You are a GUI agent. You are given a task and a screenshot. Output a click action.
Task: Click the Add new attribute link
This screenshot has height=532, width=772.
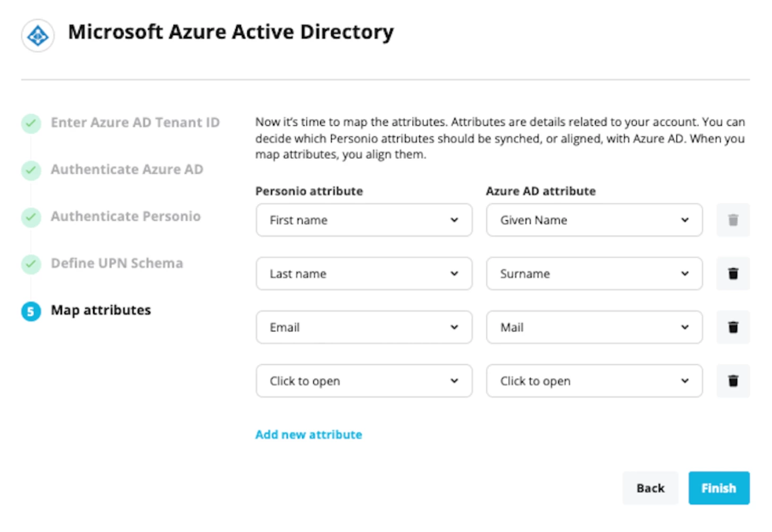308,434
